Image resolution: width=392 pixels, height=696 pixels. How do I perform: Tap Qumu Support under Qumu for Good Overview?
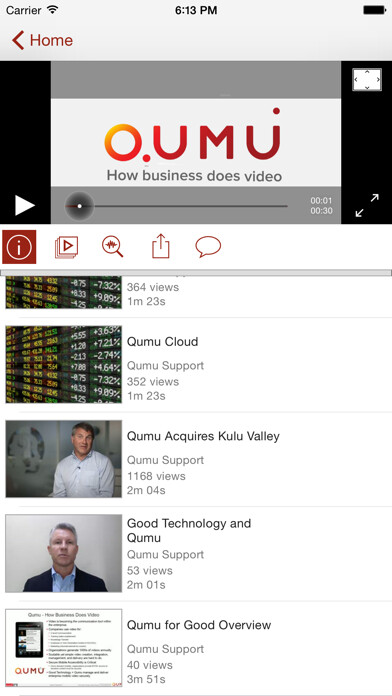166,649
